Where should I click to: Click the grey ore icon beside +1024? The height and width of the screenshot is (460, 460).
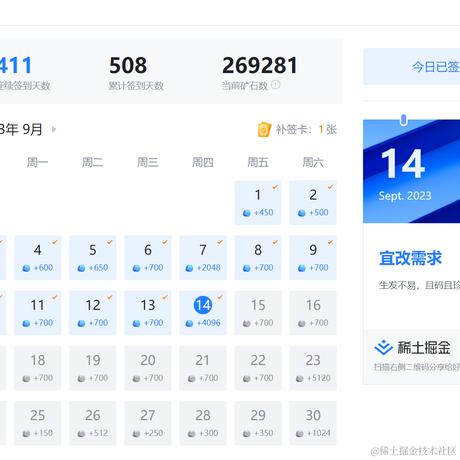pyautogui.click(x=300, y=434)
